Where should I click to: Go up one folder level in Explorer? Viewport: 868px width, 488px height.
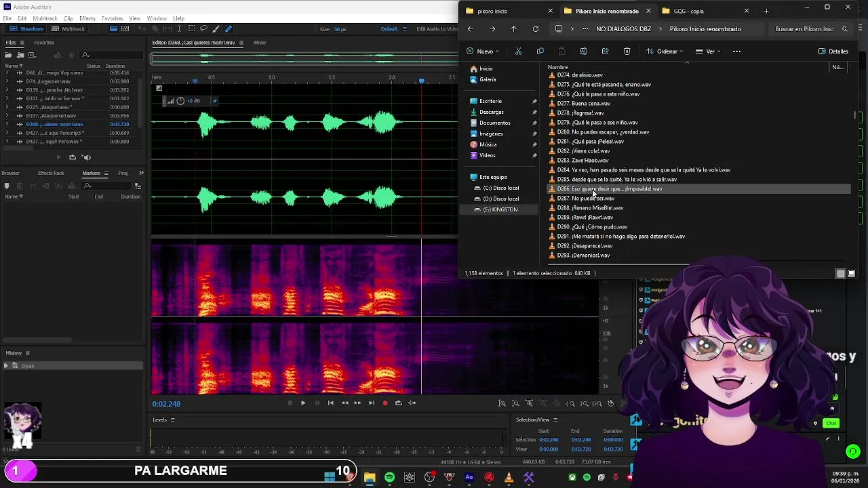point(513,29)
